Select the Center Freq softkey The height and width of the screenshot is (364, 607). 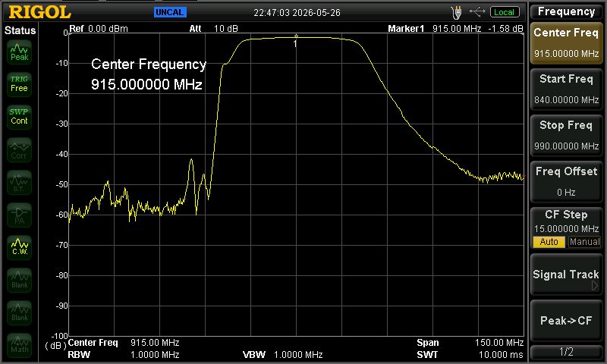pos(566,43)
